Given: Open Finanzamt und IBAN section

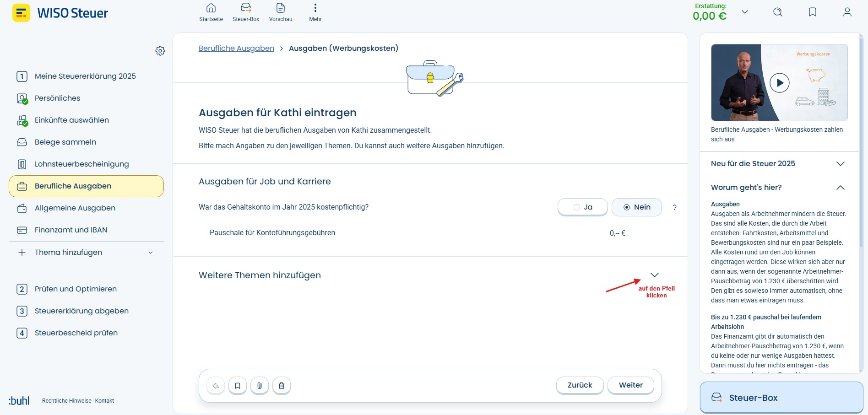Looking at the screenshot, I should pyautogui.click(x=86, y=230).
